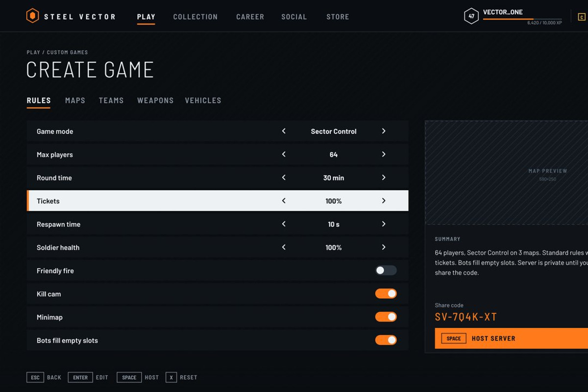
Task: Click the HOST SERVER button
Action: click(512, 339)
